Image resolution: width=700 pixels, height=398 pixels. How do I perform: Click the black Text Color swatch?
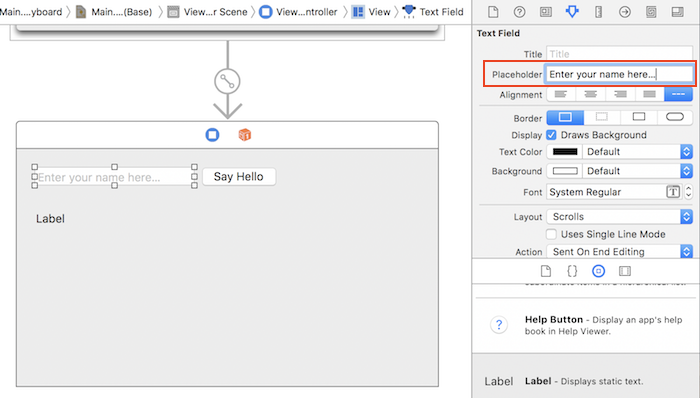(565, 152)
